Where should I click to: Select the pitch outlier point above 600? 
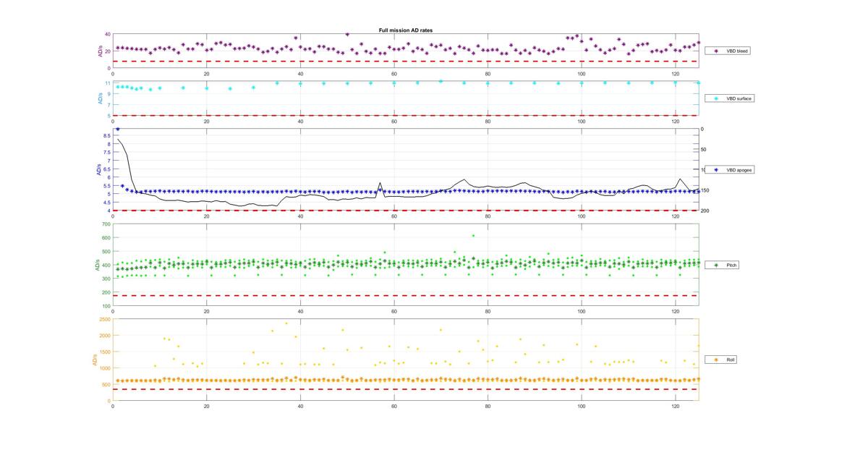click(473, 235)
